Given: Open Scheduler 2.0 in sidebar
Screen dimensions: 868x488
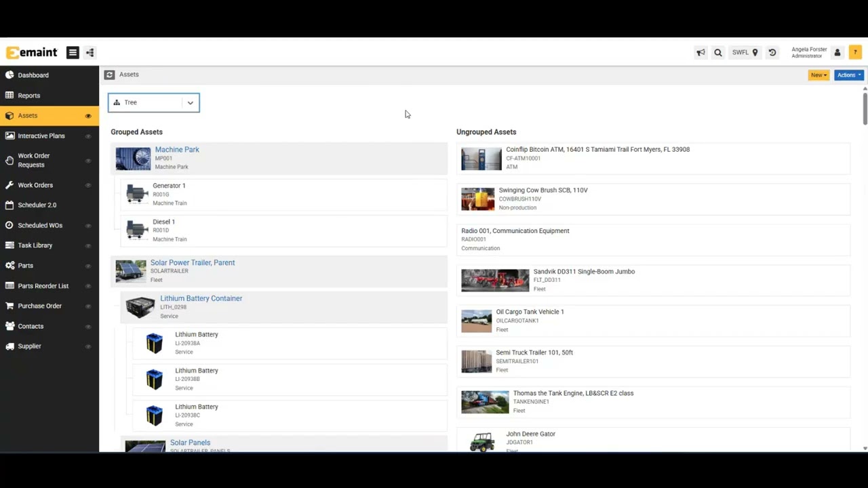Looking at the screenshot, I should 50,205.
